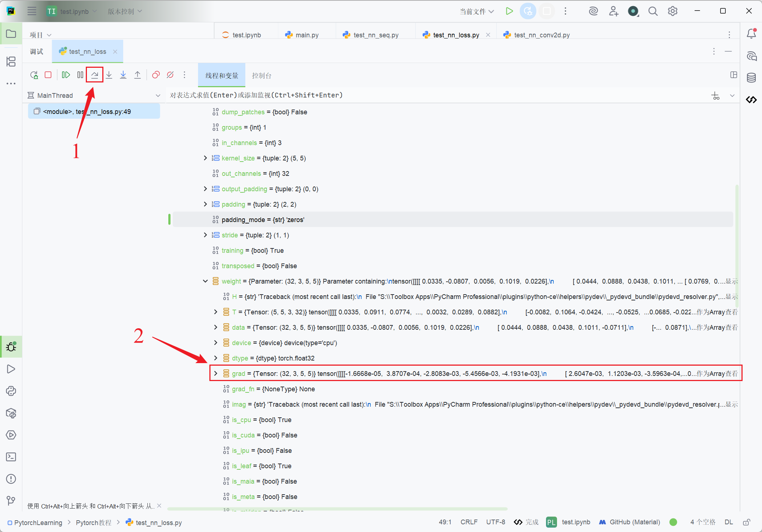The height and width of the screenshot is (532, 762).
Task: Open the MainThread thread dropdown
Action: click(158, 96)
